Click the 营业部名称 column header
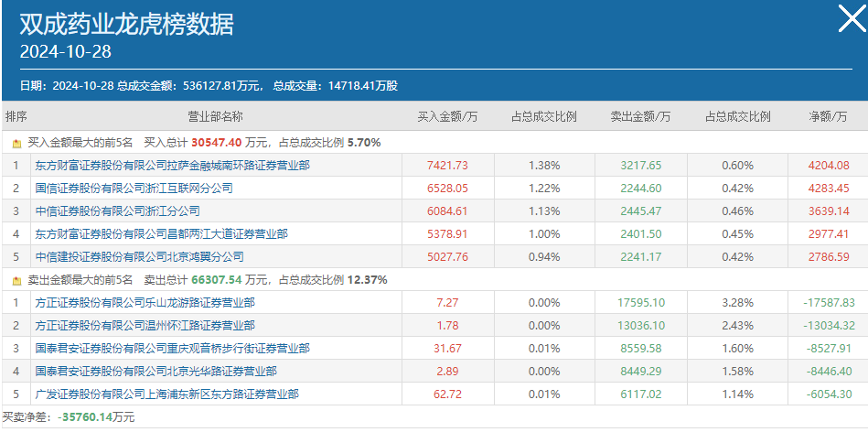 (x=215, y=117)
